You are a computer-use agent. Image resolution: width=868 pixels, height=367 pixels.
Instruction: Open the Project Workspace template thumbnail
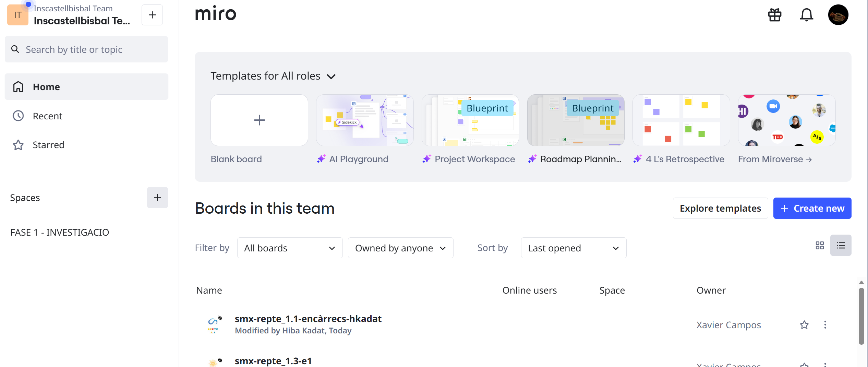tap(470, 120)
